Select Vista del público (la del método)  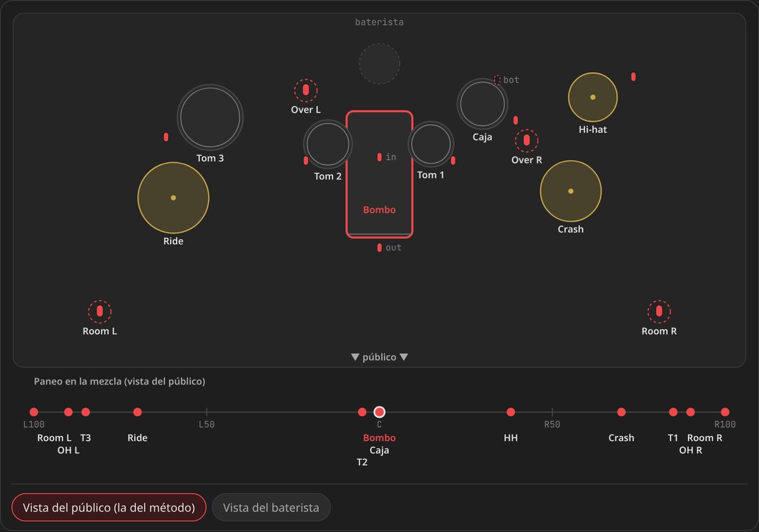(109, 507)
